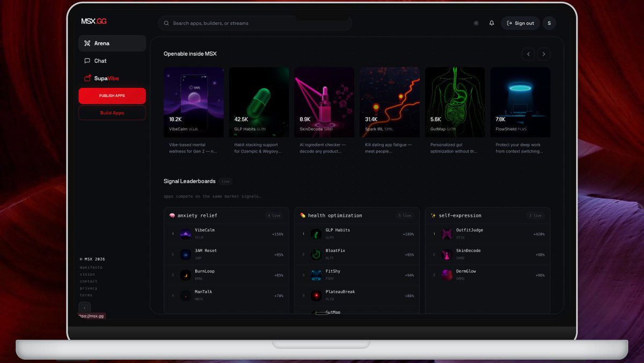Open notifications via the bell icon

pyautogui.click(x=492, y=23)
